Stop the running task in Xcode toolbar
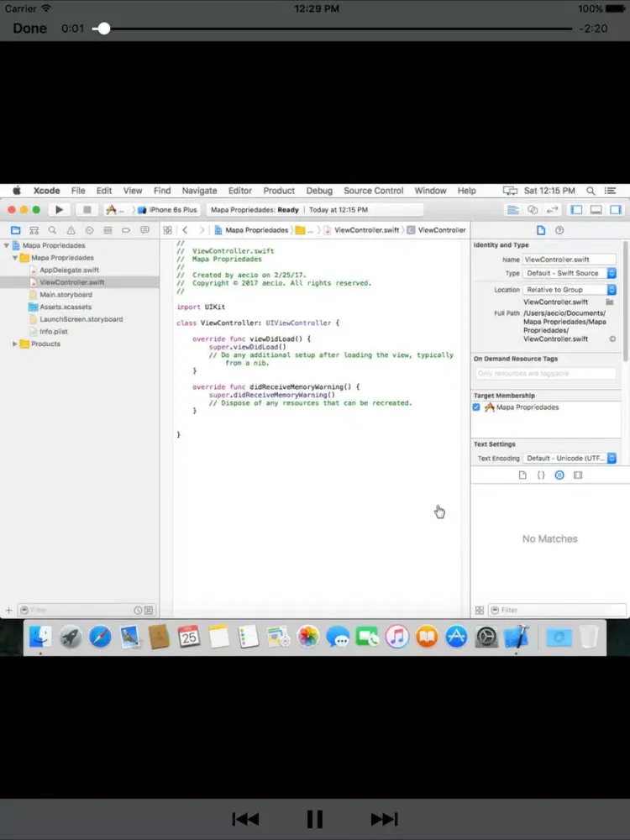The width and height of the screenshot is (630, 840). click(x=87, y=209)
